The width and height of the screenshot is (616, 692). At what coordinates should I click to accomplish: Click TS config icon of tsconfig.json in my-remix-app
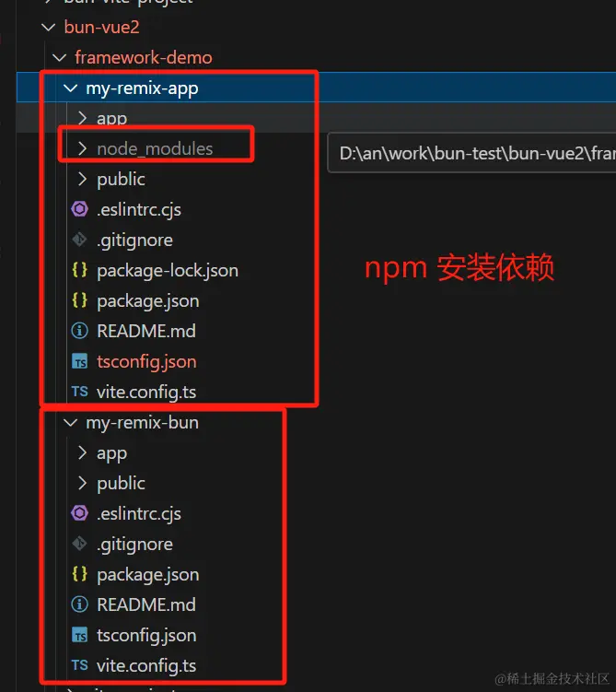click(x=80, y=362)
